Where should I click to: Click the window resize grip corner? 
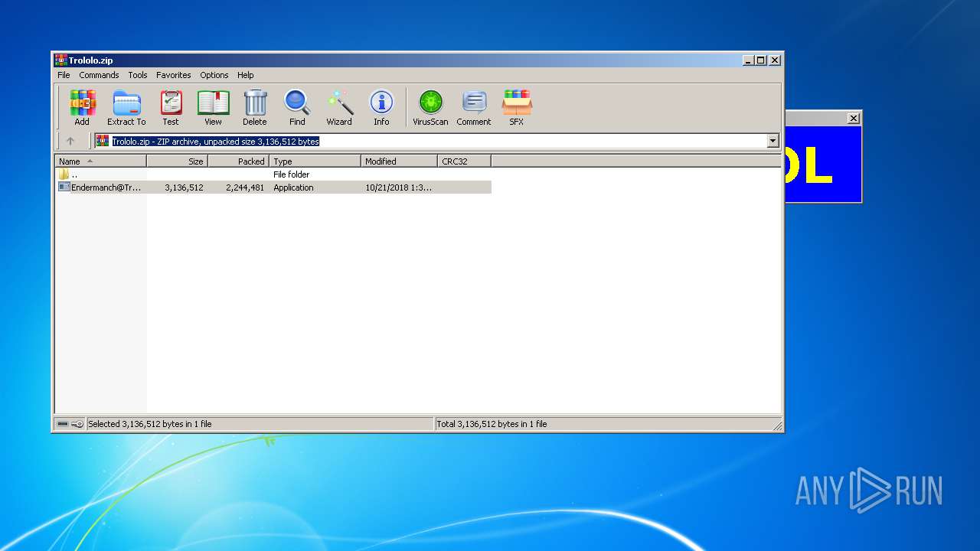pos(776,425)
